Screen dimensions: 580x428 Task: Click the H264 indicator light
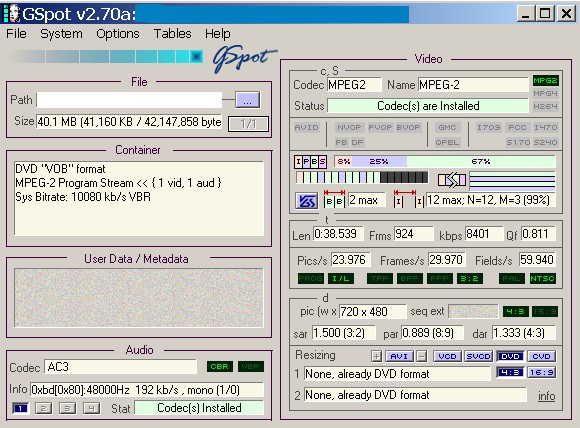click(x=545, y=107)
